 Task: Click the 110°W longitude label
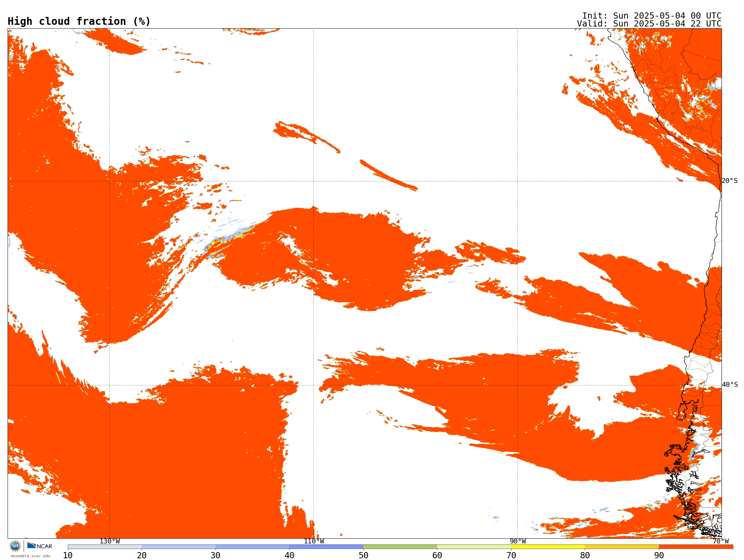click(x=314, y=541)
